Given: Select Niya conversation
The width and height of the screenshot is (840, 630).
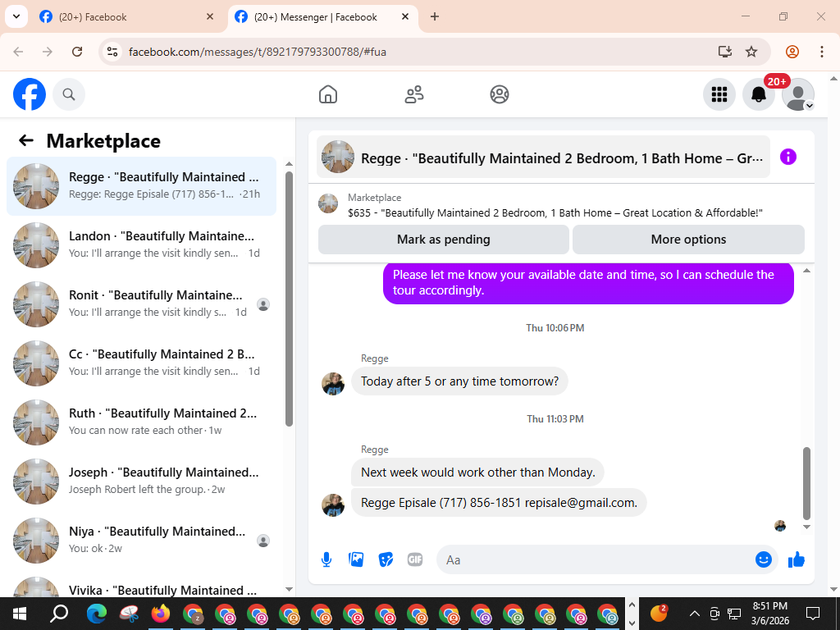Looking at the screenshot, I should pos(141,540).
